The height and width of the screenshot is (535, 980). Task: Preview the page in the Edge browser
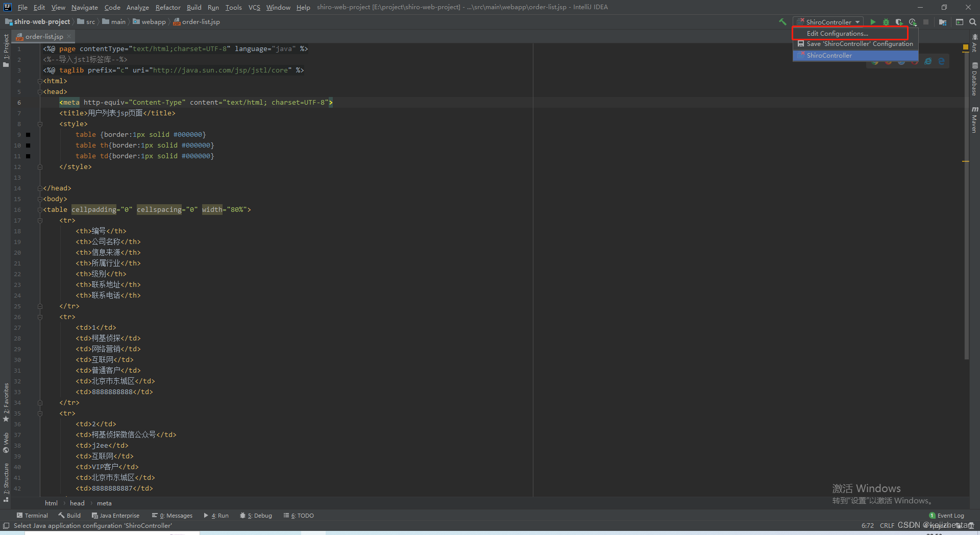[941, 61]
